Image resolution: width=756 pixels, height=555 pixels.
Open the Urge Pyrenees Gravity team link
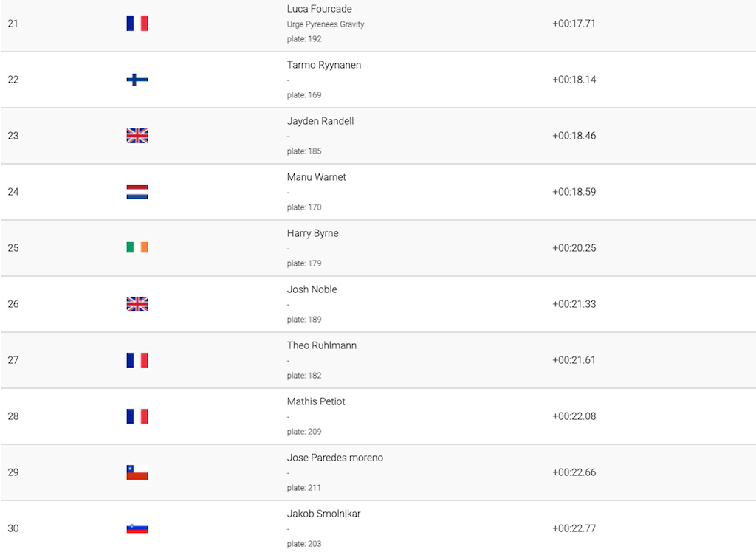pos(326,24)
